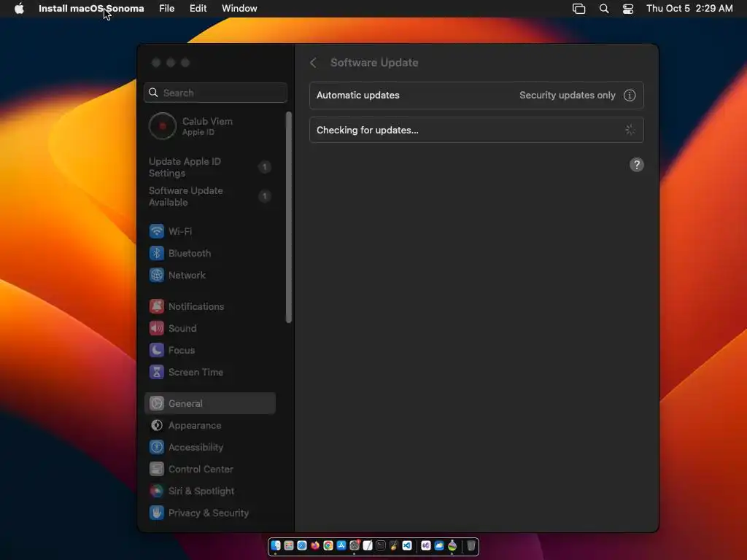747x560 pixels.
Task: Select General in the sidebar
Action: click(209, 403)
